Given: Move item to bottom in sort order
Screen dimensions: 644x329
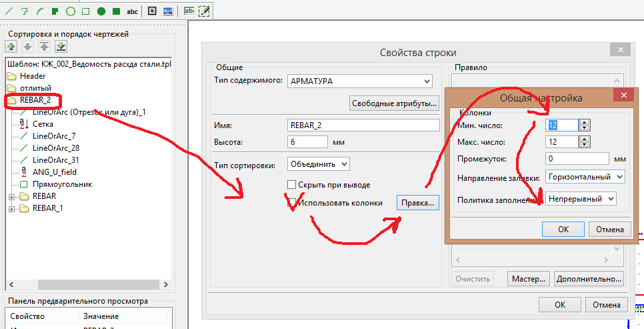Looking at the screenshot, I should [61, 47].
